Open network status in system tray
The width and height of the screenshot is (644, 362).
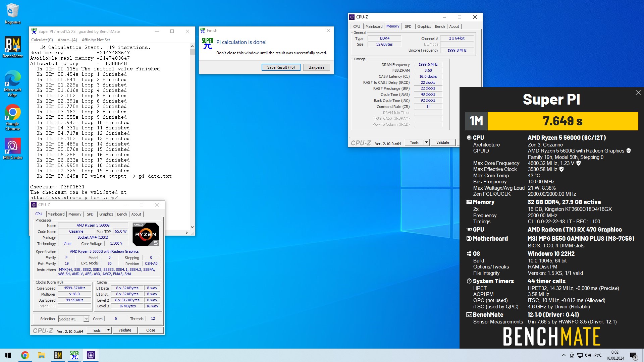[x=580, y=355]
